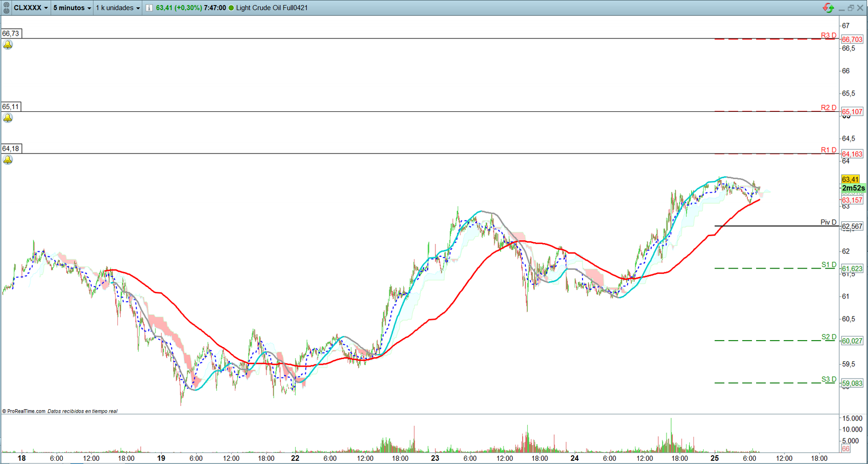The height and width of the screenshot is (464, 868).
Task: Open the 1 k unidades dropdown
Action: point(118,8)
